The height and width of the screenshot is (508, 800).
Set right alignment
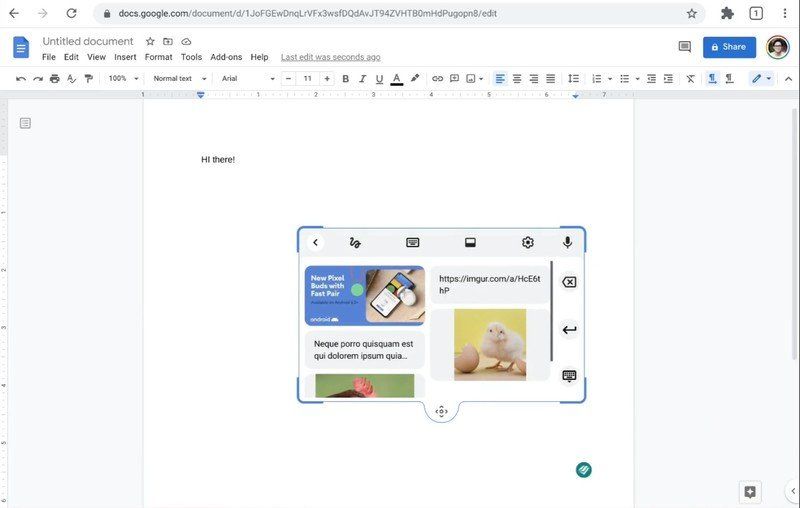[534, 79]
